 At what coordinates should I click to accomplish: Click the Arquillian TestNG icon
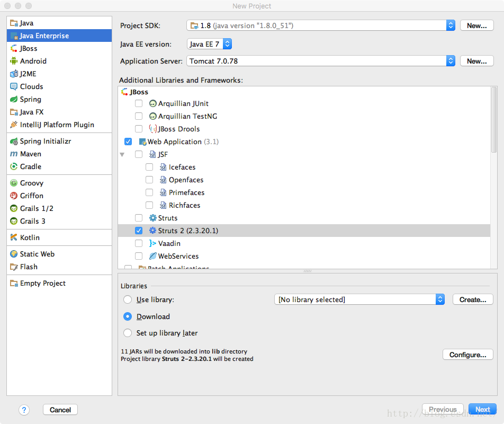coord(152,116)
